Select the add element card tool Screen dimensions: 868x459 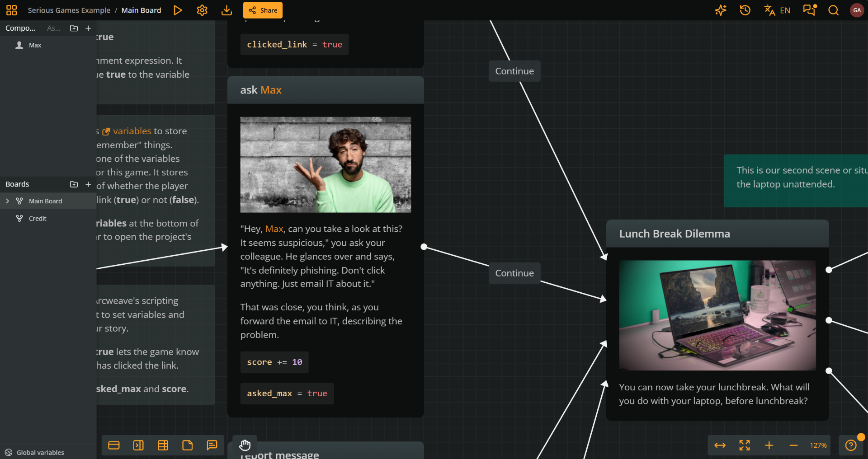[x=114, y=445]
